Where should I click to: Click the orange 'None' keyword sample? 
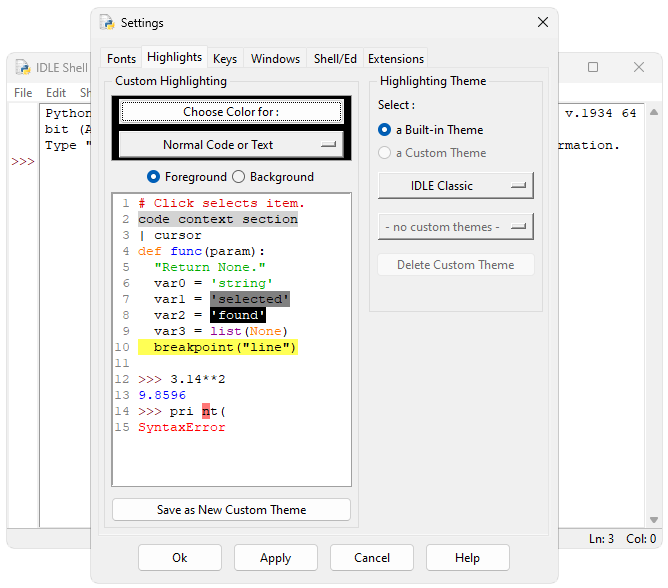coord(265,331)
